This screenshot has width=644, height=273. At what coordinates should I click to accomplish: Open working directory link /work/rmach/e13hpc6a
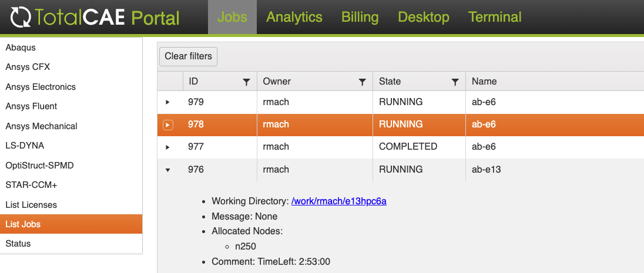(338, 201)
